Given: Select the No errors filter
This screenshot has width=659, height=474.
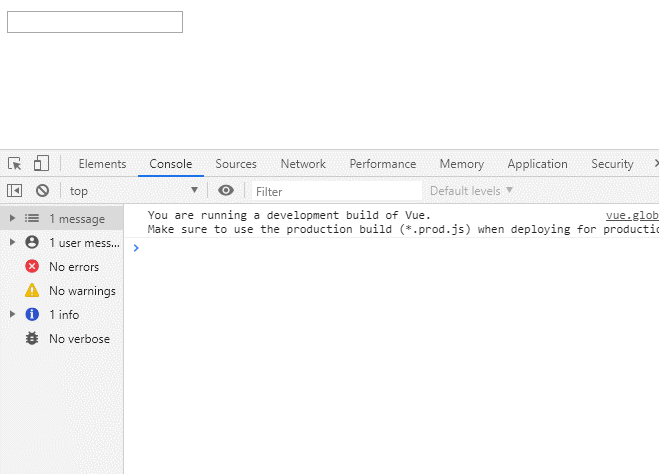Looking at the screenshot, I should click(x=62, y=266).
